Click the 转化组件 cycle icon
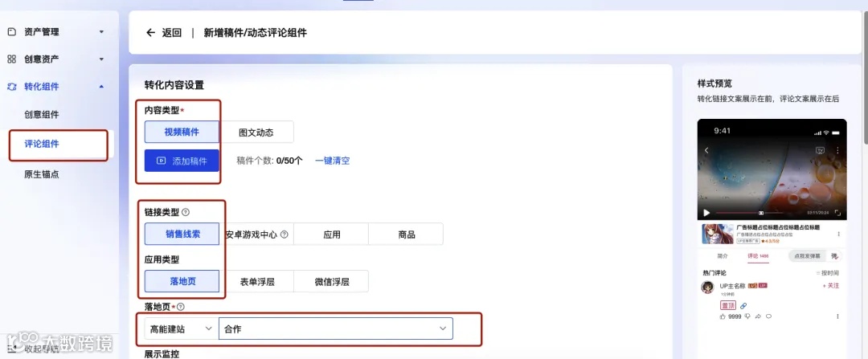This screenshot has width=868, height=359. (11, 86)
